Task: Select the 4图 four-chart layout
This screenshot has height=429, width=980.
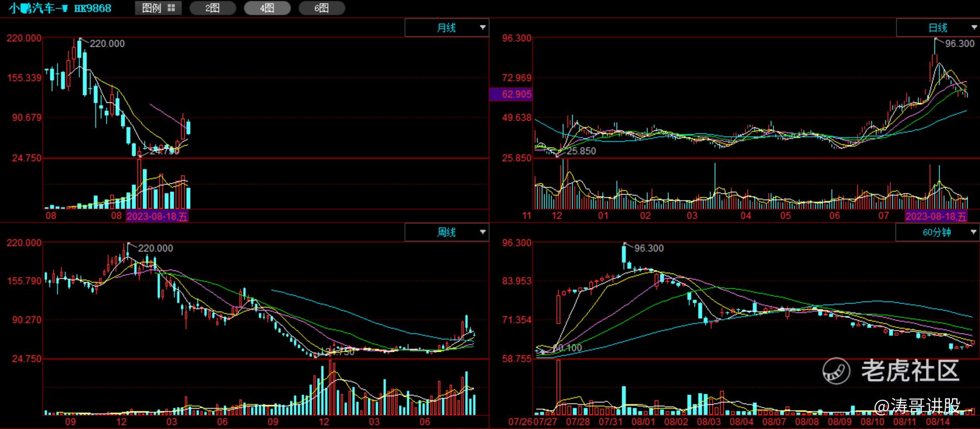Action: [267, 8]
